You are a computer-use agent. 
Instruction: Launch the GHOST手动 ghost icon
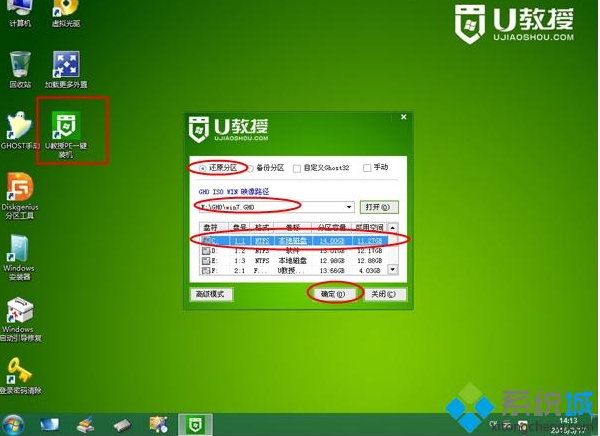tap(20, 130)
